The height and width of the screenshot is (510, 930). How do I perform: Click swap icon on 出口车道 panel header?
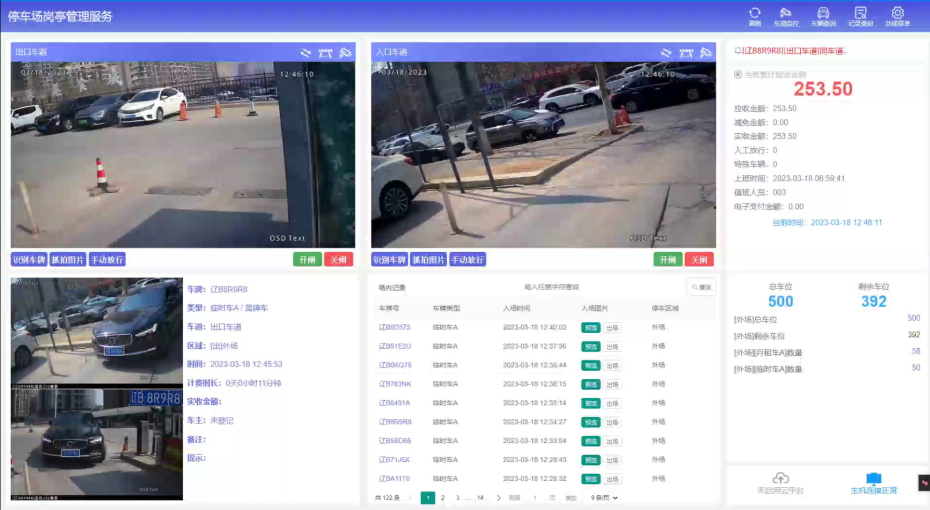click(306, 52)
